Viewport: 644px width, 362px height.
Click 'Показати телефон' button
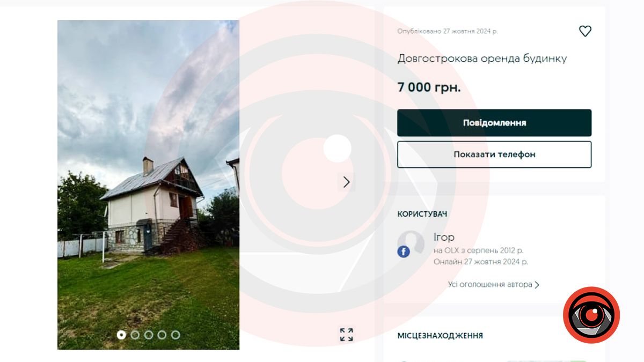494,154
